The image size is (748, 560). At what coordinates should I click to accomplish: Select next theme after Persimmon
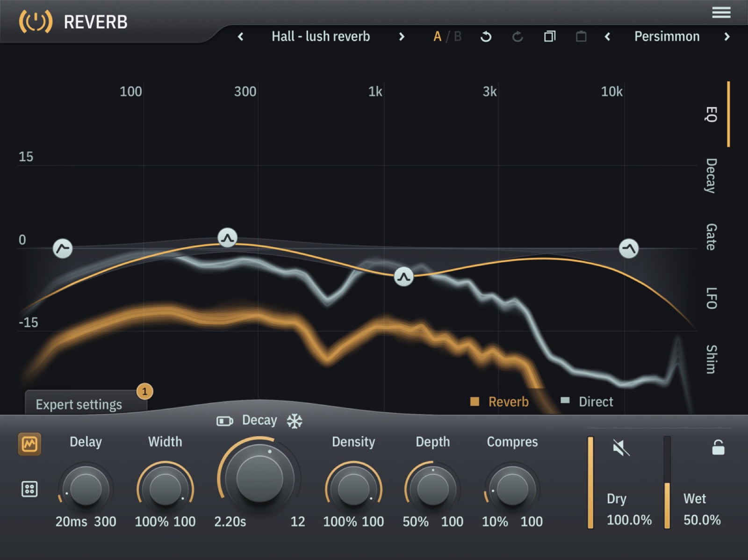click(x=727, y=36)
